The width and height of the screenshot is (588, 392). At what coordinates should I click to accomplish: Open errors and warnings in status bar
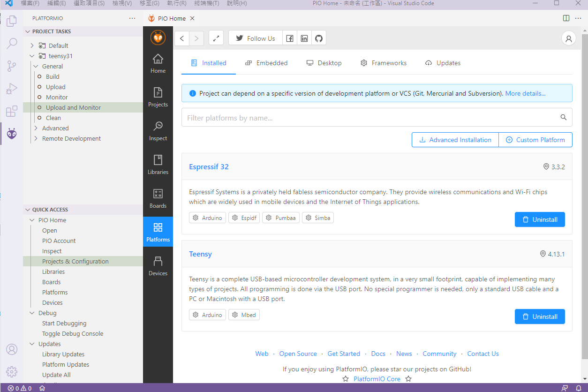point(20,388)
